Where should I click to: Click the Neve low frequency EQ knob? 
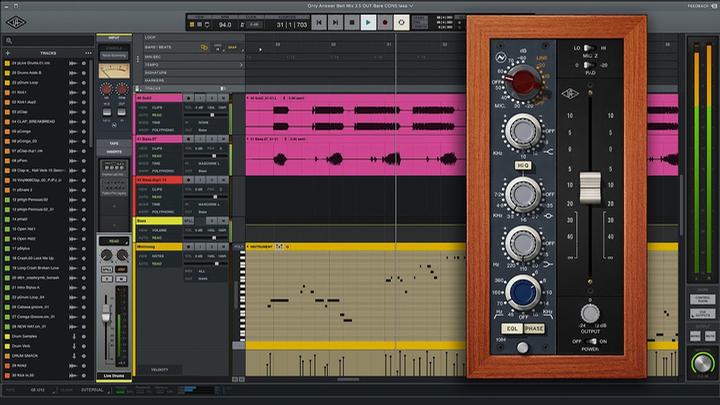pos(523,242)
